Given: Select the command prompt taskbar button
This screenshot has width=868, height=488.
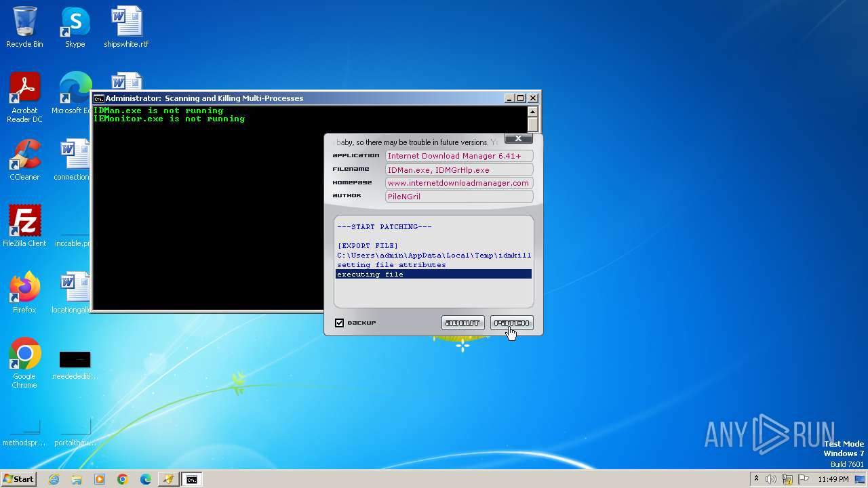Looking at the screenshot, I should [x=192, y=479].
